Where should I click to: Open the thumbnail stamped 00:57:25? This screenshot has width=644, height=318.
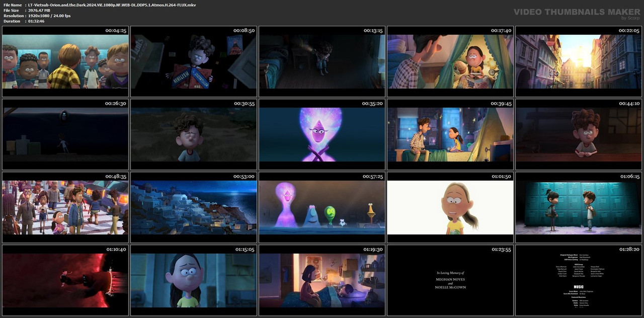[x=322, y=207]
